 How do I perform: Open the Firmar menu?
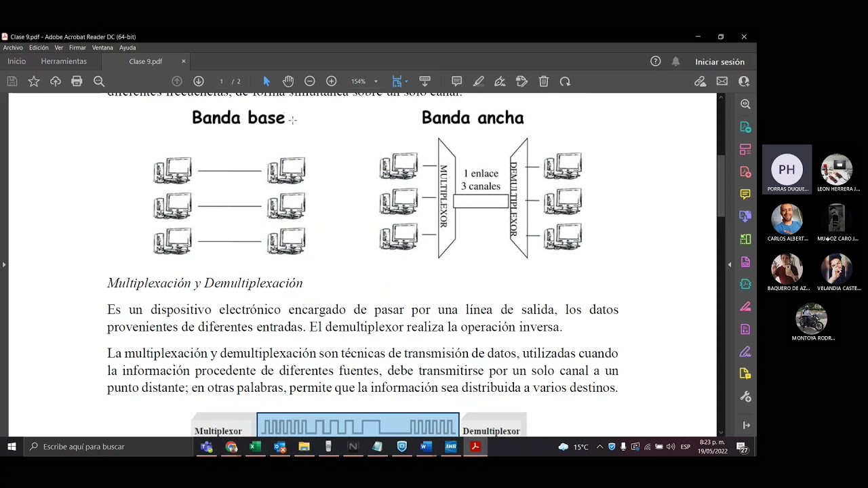pos(77,47)
